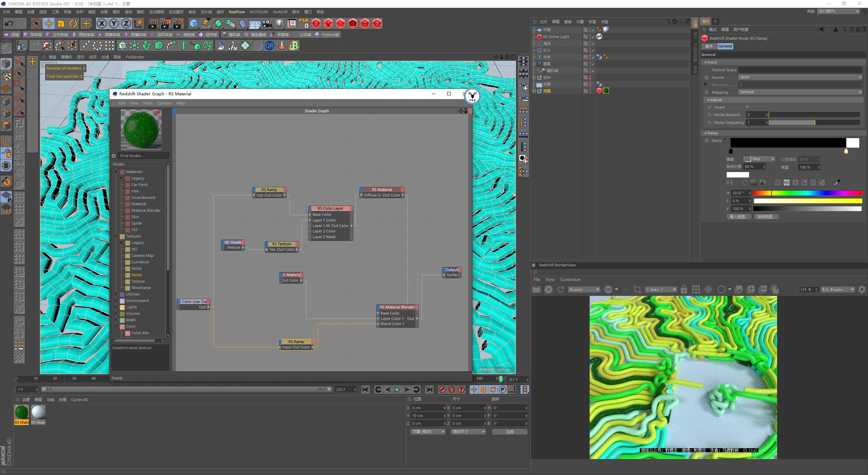Click the lock icon in the RenderView toolbar
The height and width of the screenshot is (475, 868).
tap(684, 289)
